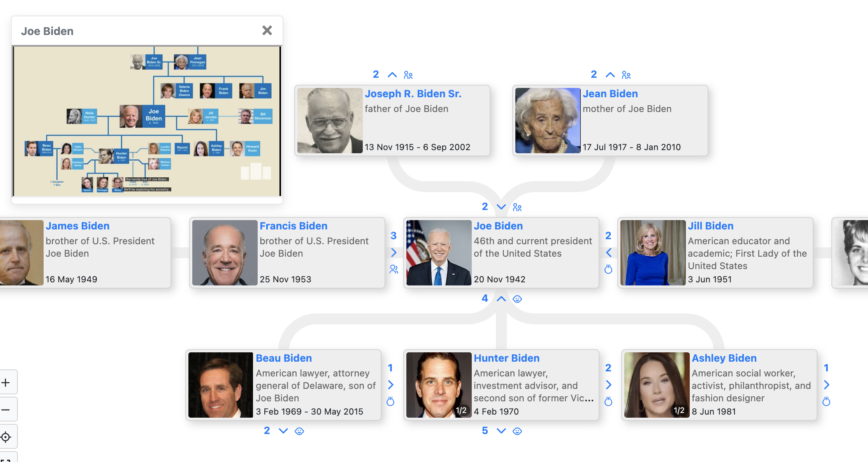Click parents icon above Joseph R. Biden Sr.
This screenshot has height=462, width=868.
408,75
